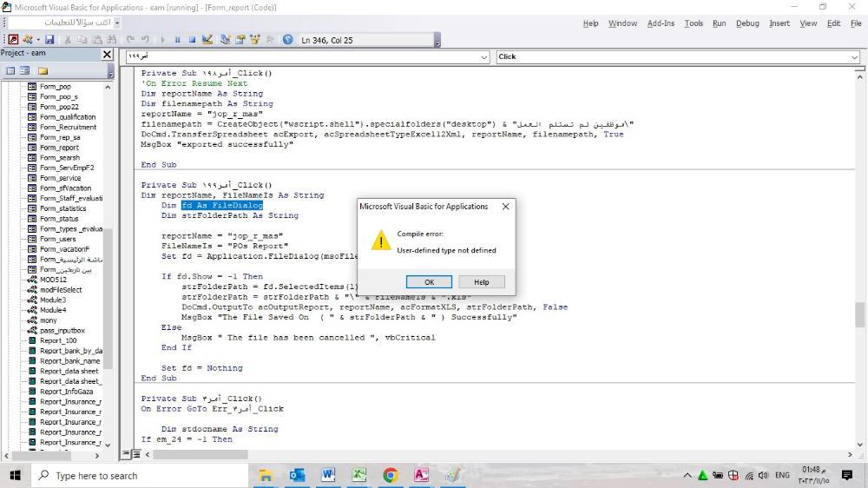Click the Paste toolbar icon
Image resolution: width=868 pixels, height=488 pixels.
(97, 40)
